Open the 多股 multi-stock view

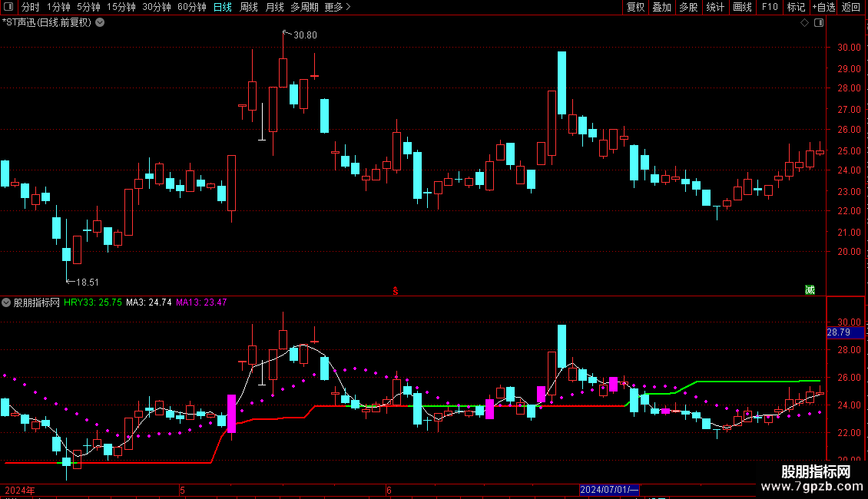point(688,7)
